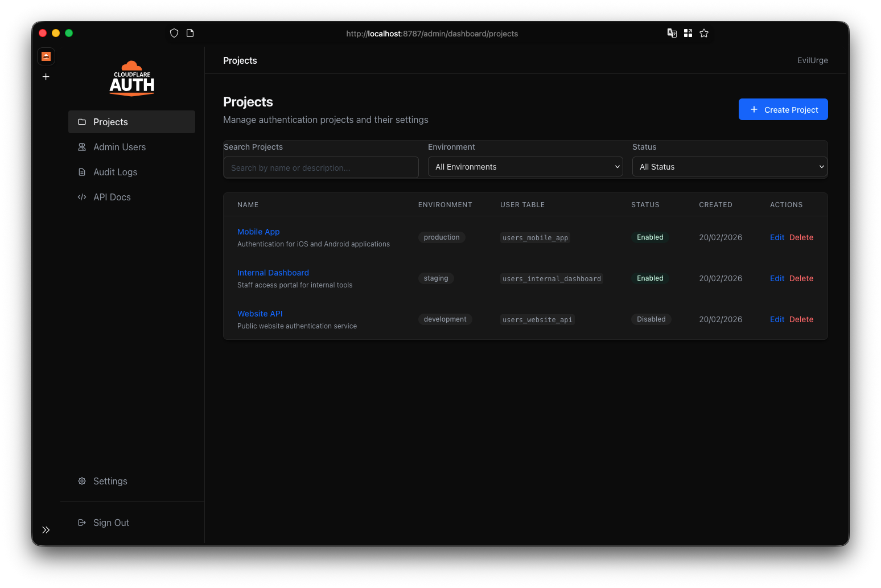The height and width of the screenshot is (588, 881).
Task: Click 'Authentication for iOS and Android applications' description
Action: (314, 244)
